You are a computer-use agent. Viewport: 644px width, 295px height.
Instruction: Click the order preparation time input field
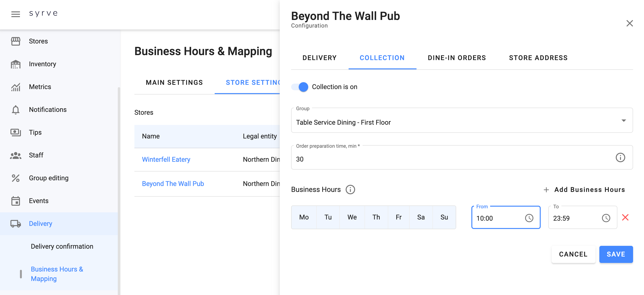point(450,159)
